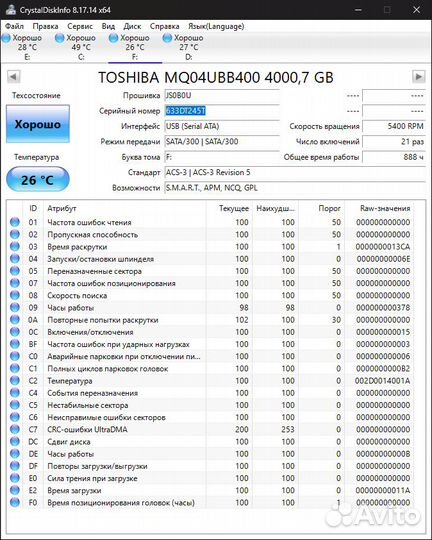Click status icon for E0 Сила трения при загрузке
The image size is (432, 540).
15,478
